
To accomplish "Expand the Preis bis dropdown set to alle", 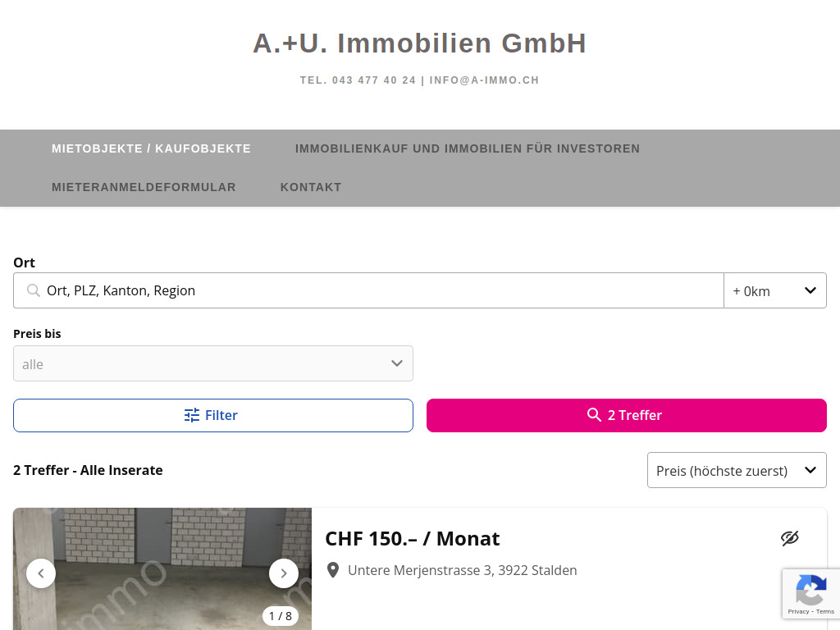I will [213, 363].
